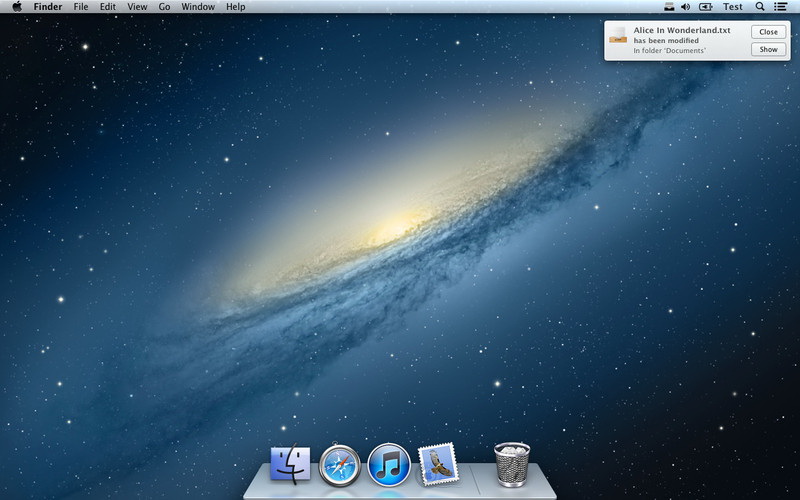This screenshot has width=800, height=500.
Task: Open the Edit menu
Action: [x=108, y=7]
